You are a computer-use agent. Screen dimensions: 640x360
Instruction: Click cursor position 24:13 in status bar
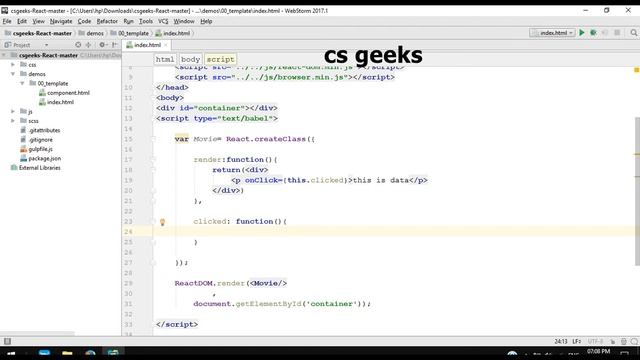[x=561, y=341]
